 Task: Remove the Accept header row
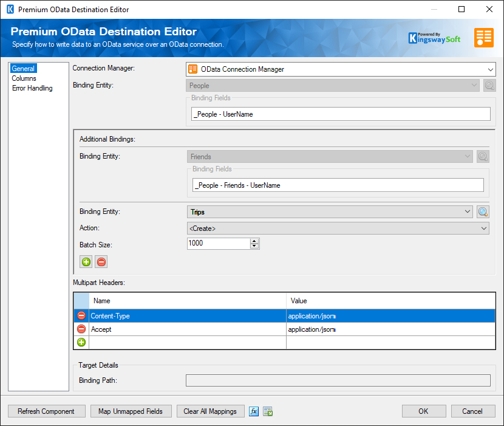coord(81,329)
